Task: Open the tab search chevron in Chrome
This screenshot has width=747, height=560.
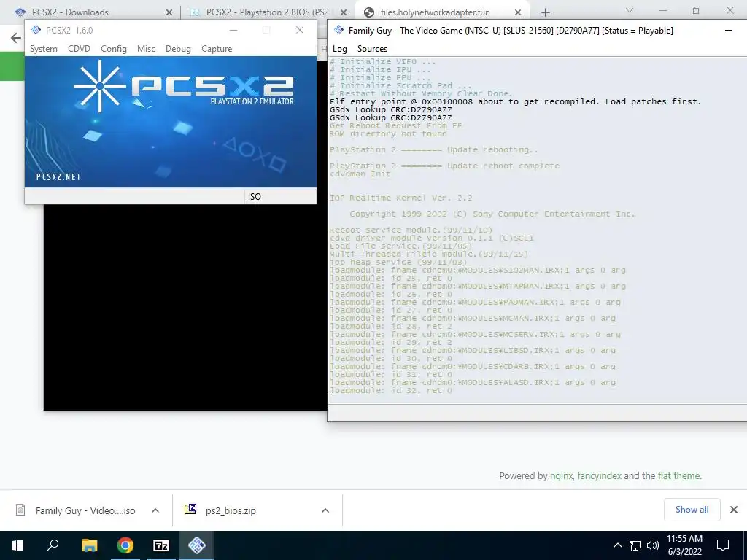Action: tap(630, 10)
